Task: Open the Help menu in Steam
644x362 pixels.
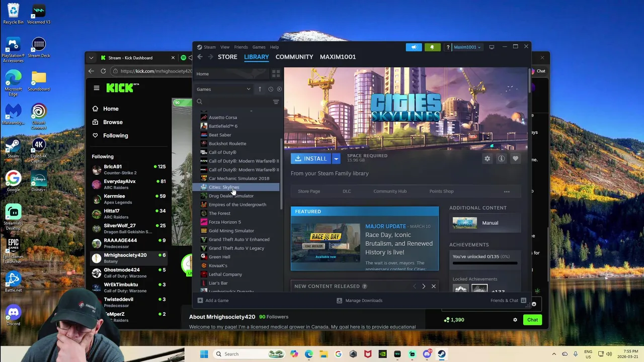Action: click(274, 47)
